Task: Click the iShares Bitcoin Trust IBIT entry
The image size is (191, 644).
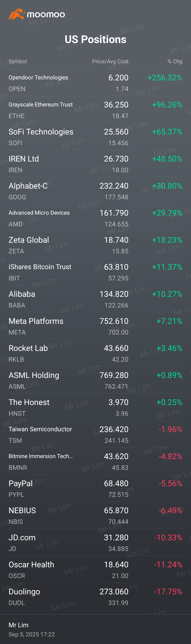Action: pyautogui.click(x=95, y=272)
